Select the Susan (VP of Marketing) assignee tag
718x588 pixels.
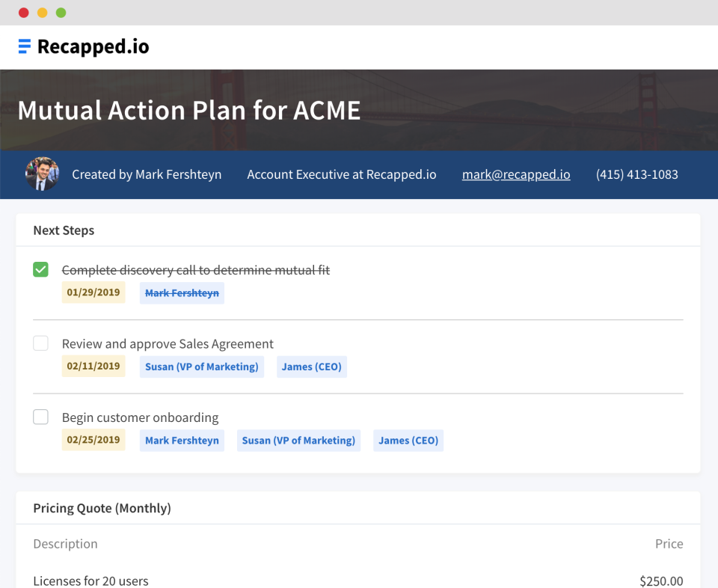(202, 366)
